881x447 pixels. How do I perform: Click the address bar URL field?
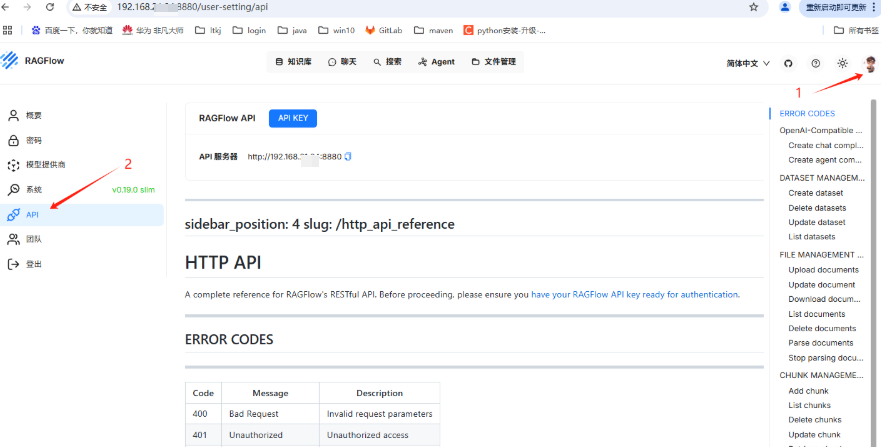click(x=416, y=7)
